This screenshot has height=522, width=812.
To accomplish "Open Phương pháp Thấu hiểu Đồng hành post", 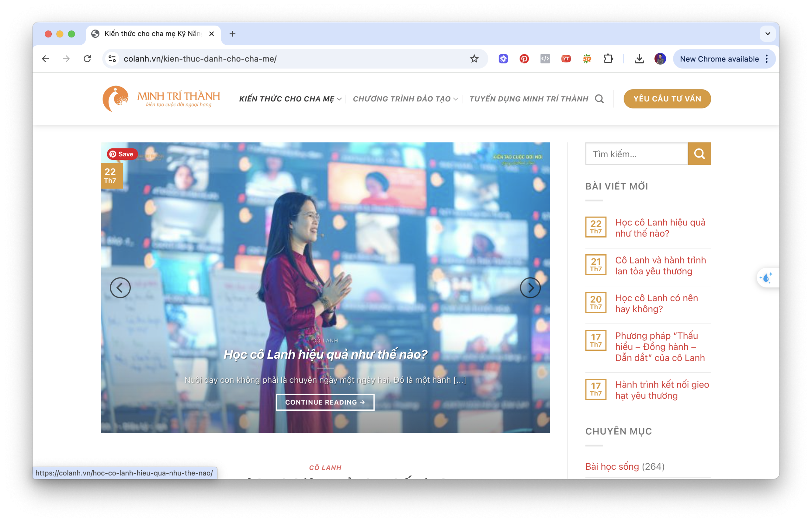I will tap(660, 346).
